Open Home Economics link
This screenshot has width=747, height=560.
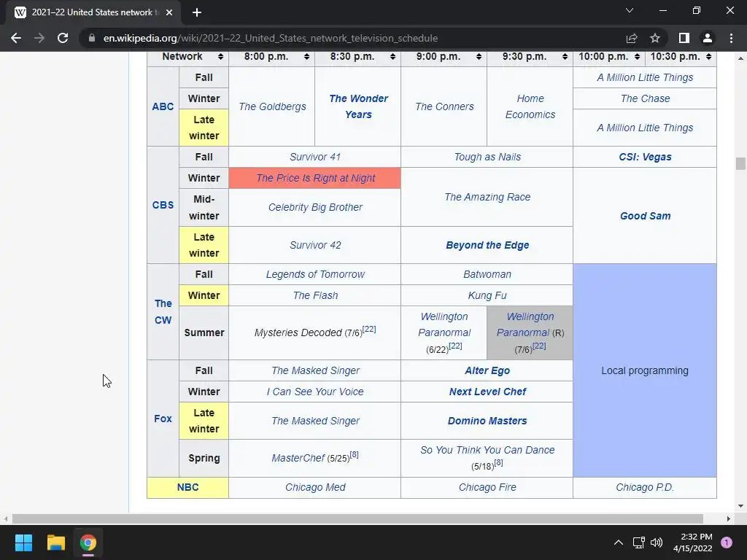click(530, 106)
